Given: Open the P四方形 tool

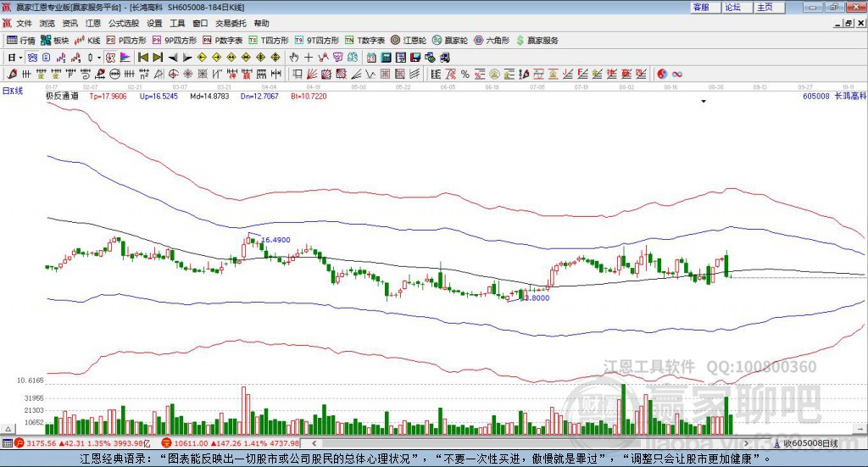Looking at the screenshot, I should coord(125,41).
